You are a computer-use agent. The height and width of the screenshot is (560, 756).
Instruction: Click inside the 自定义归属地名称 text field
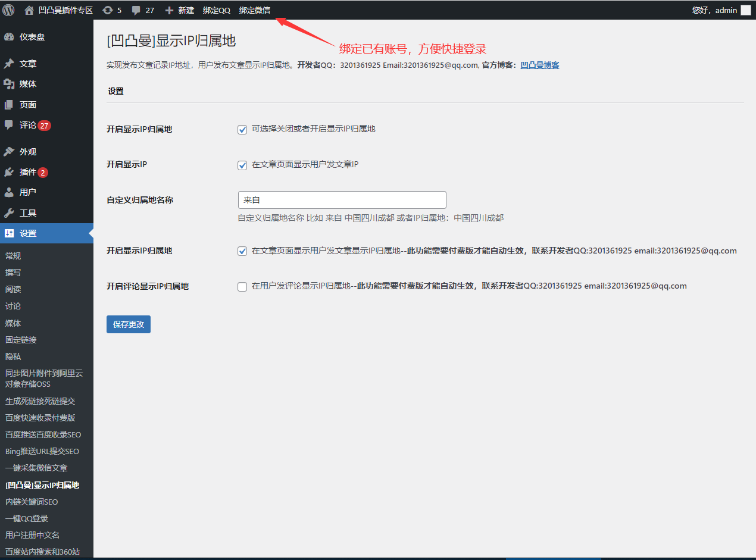[x=342, y=199]
